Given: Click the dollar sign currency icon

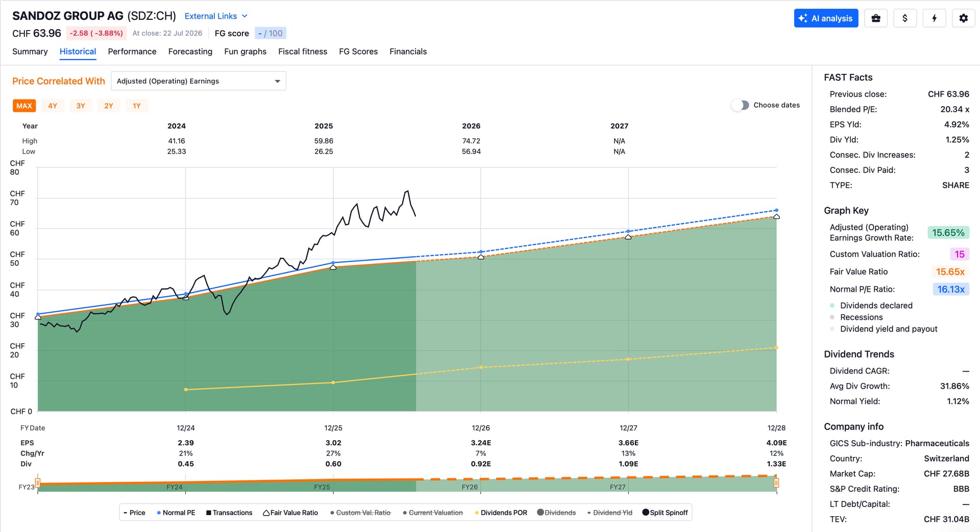Looking at the screenshot, I should point(905,18).
